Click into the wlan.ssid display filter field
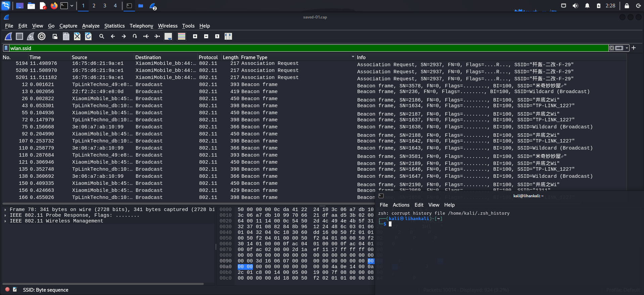This screenshot has height=295, width=644. pyautogui.click(x=309, y=48)
